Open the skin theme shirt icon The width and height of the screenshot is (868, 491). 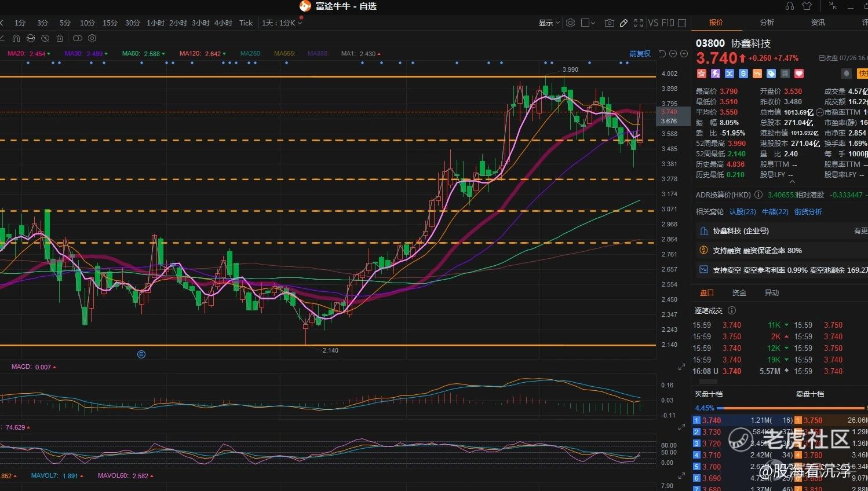click(807, 6)
